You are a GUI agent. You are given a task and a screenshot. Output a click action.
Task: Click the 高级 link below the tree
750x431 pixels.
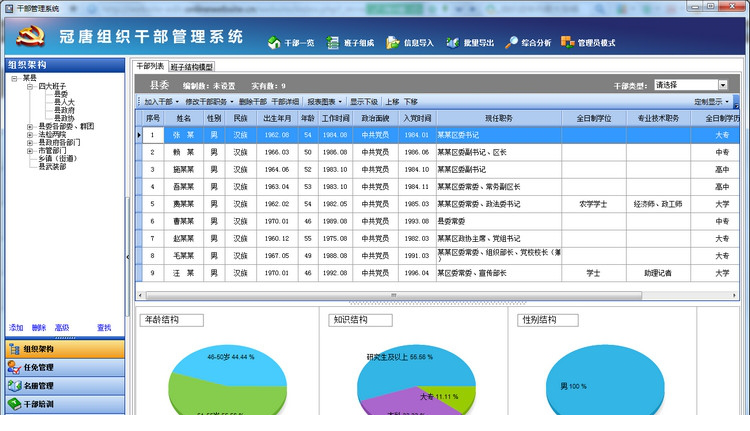62,328
